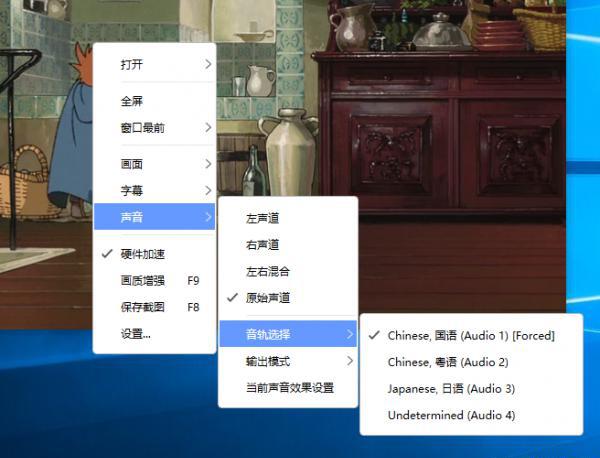Select 全屏 fullscreen menu entry
The width and height of the screenshot is (600, 458).
(x=155, y=101)
